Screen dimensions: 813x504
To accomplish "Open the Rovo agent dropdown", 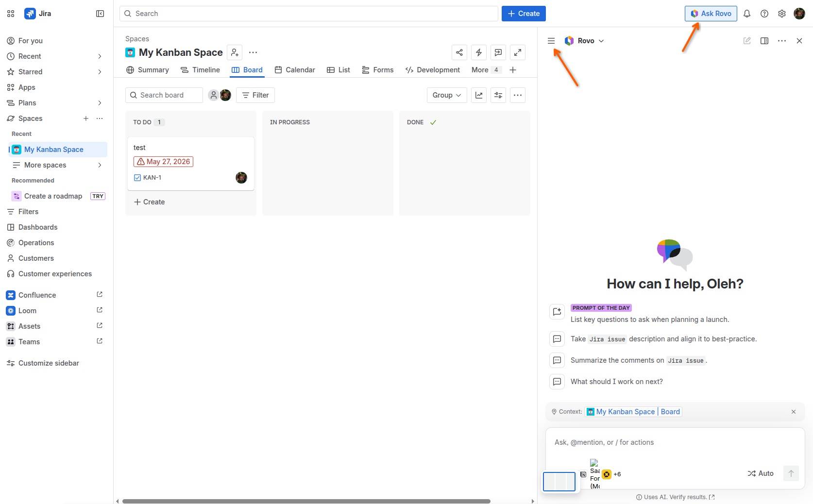I will tap(585, 41).
